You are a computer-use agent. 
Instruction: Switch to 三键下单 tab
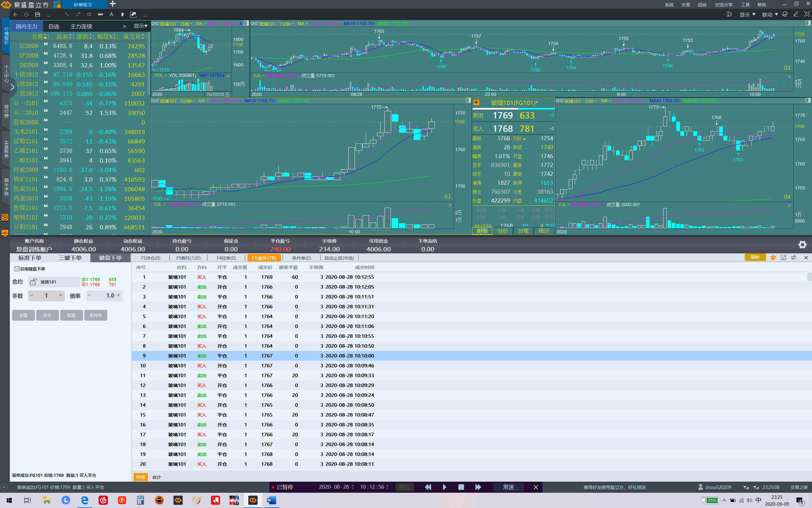[x=70, y=258]
